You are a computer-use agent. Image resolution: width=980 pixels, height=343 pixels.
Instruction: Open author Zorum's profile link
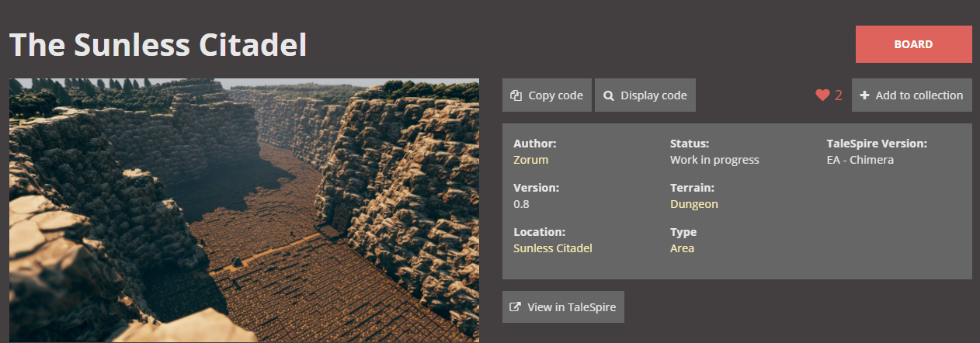[x=530, y=160]
